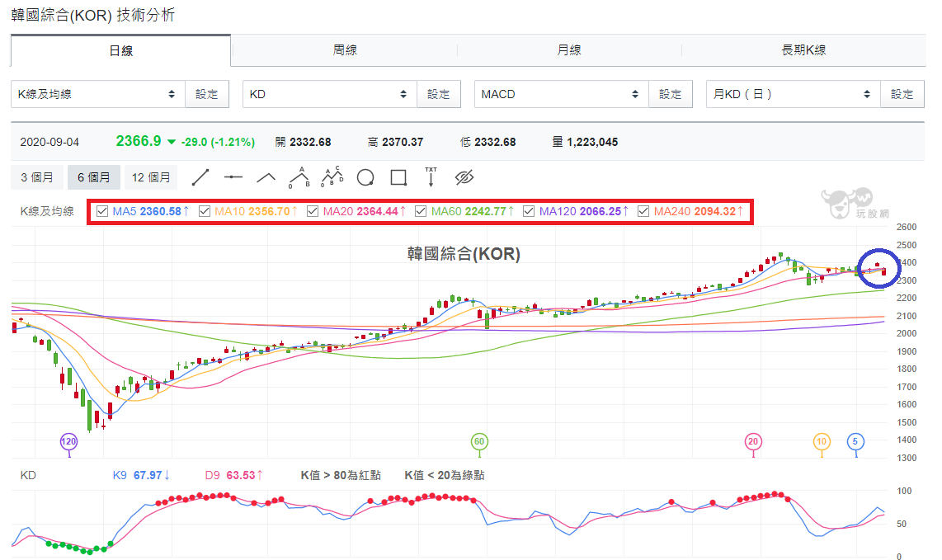Viewport: 942px width, 560px height.
Task: Open the K線及均線 indicator dropdown
Action: tap(98, 94)
